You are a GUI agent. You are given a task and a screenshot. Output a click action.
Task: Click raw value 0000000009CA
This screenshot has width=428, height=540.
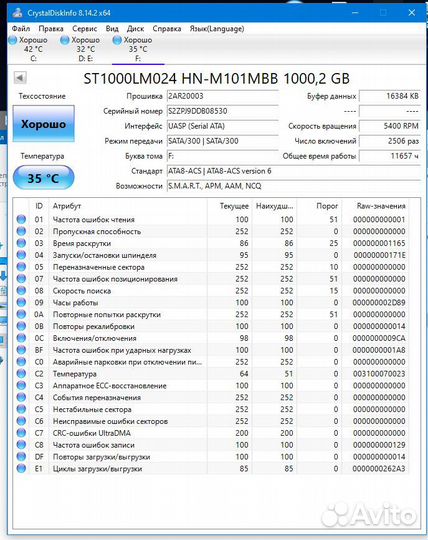pyautogui.click(x=379, y=338)
